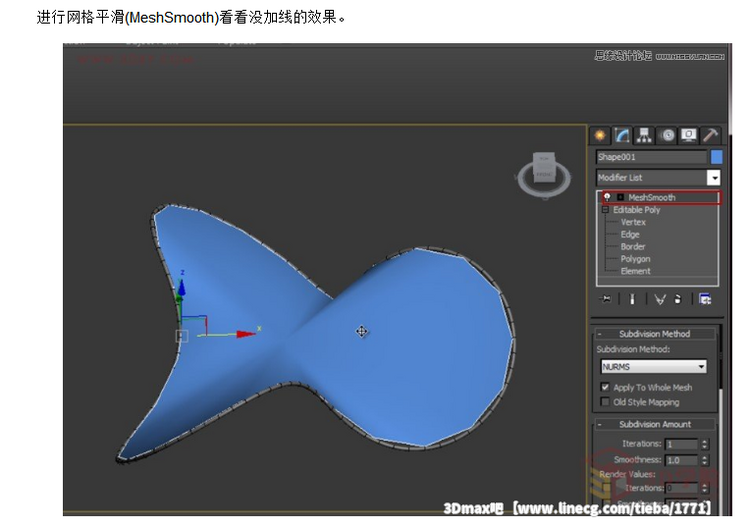
Task: Select the Edge sub-object level
Action: [x=630, y=234]
